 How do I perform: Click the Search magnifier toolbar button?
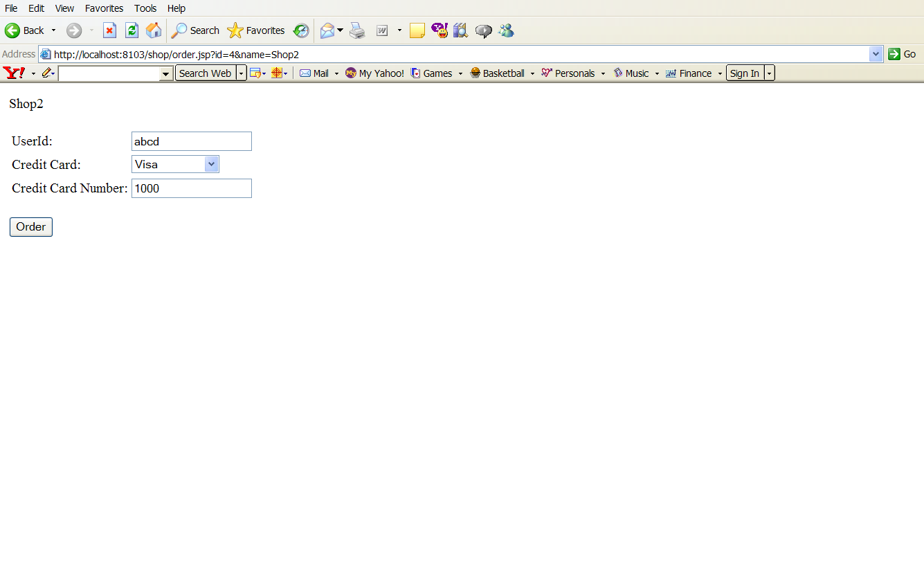pos(196,30)
